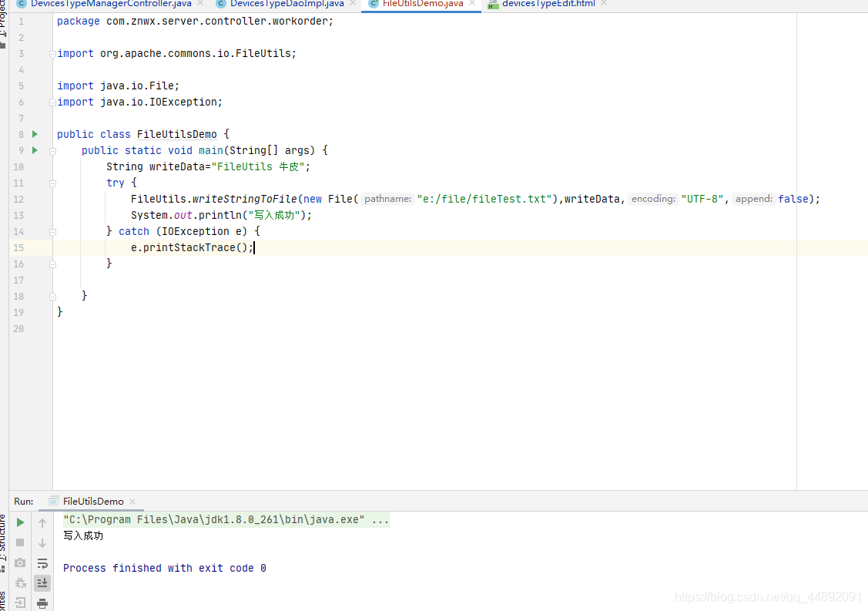Click the Java class icon on FileUtilsDemo.java tab
The height and width of the screenshot is (611, 868).
(x=374, y=3)
